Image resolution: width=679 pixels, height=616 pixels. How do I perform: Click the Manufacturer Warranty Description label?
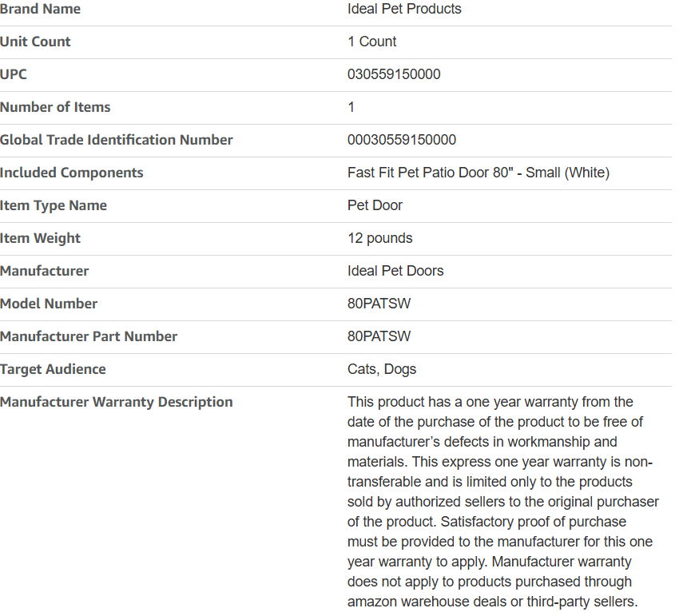116,402
